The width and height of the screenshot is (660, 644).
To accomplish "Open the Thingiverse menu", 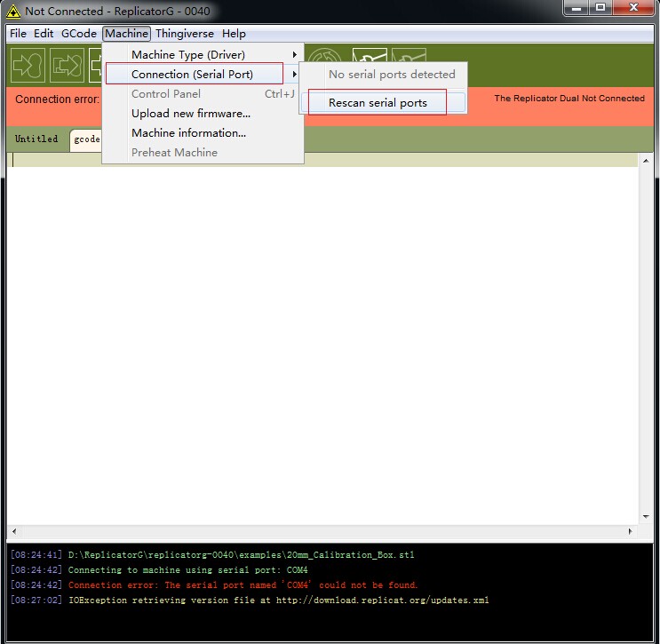I will [x=185, y=33].
